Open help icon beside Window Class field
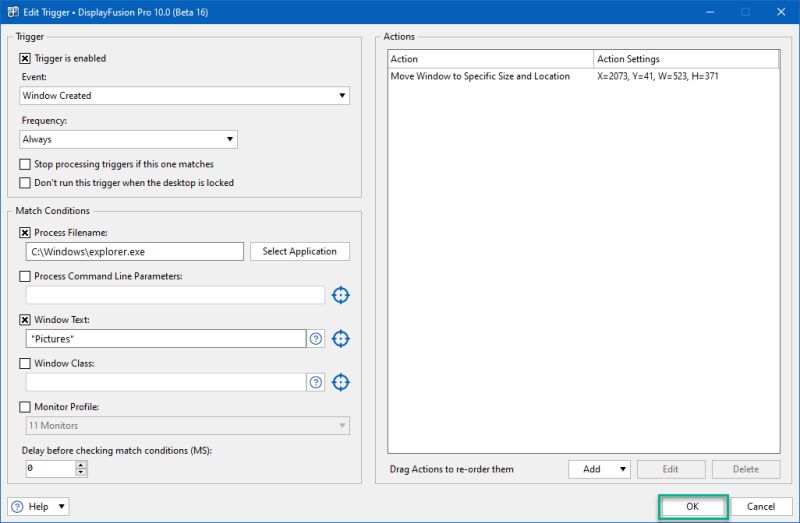The height and width of the screenshot is (523, 800). click(x=316, y=382)
